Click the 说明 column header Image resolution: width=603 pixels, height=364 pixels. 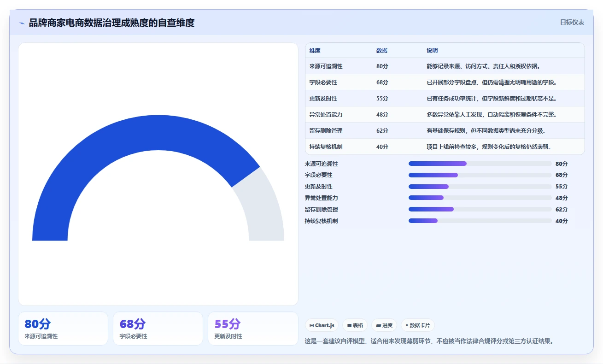432,51
